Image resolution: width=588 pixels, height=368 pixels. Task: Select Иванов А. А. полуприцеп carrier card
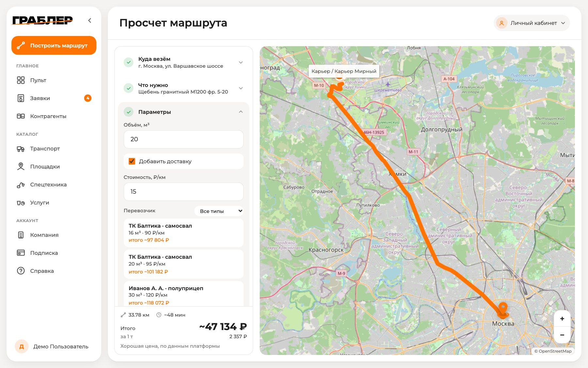tap(184, 294)
